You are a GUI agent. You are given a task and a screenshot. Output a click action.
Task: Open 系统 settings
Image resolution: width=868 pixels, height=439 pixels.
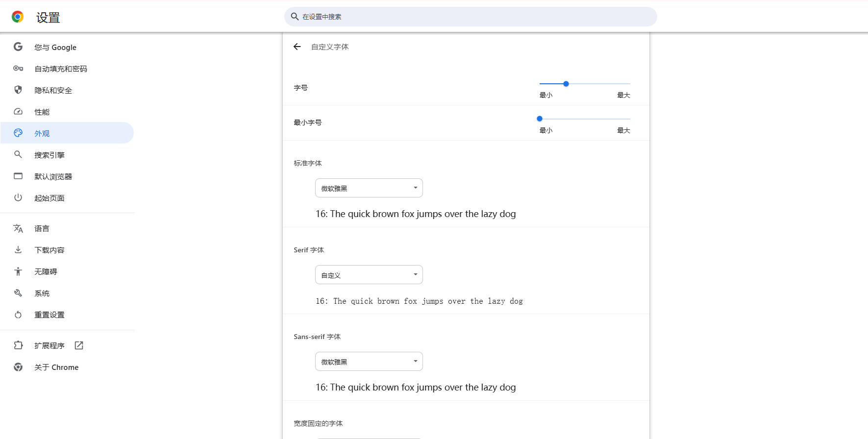(67, 293)
